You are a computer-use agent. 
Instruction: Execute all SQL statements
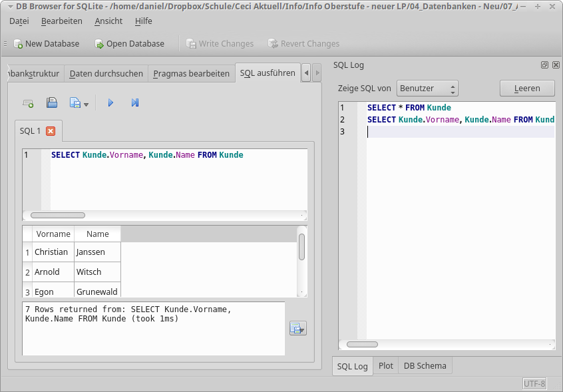point(110,102)
